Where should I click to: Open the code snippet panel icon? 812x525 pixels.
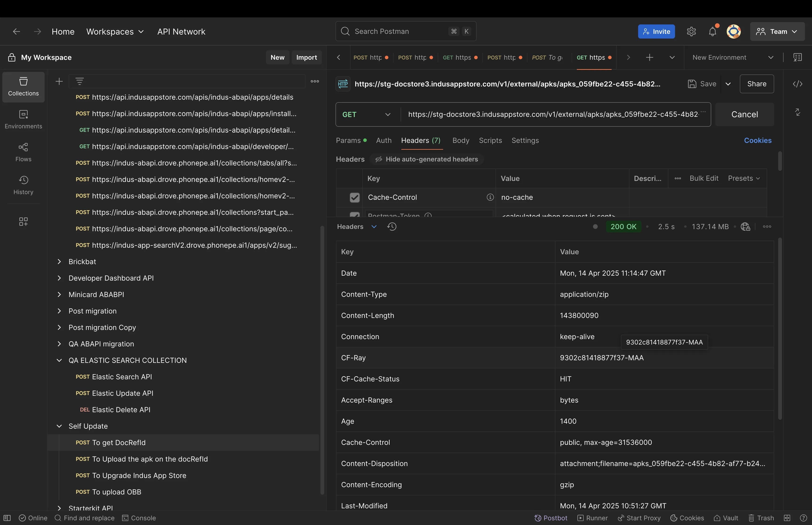point(798,84)
